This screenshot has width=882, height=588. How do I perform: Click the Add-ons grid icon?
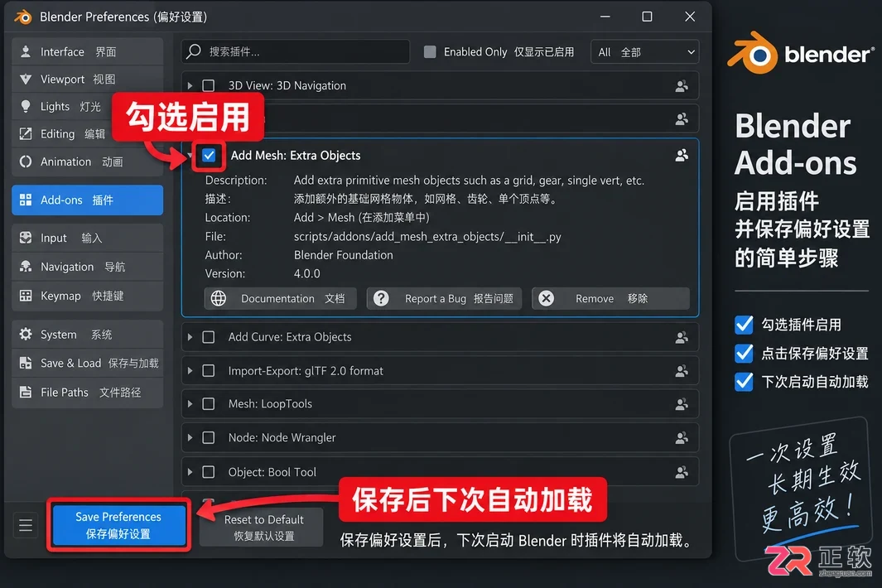click(x=26, y=200)
